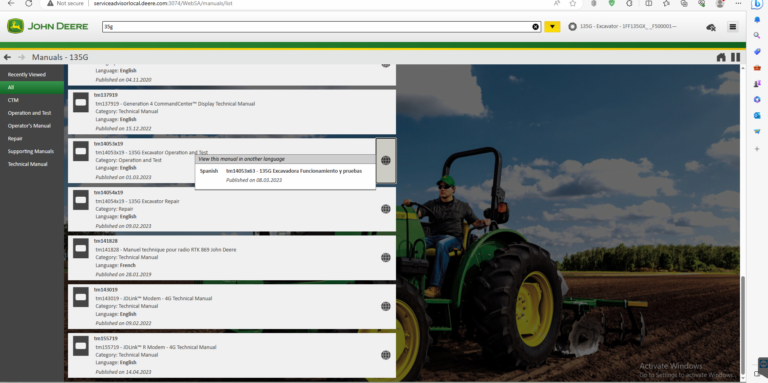Open browser split screen icon
The image size is (768, 383).
[648, 3]
